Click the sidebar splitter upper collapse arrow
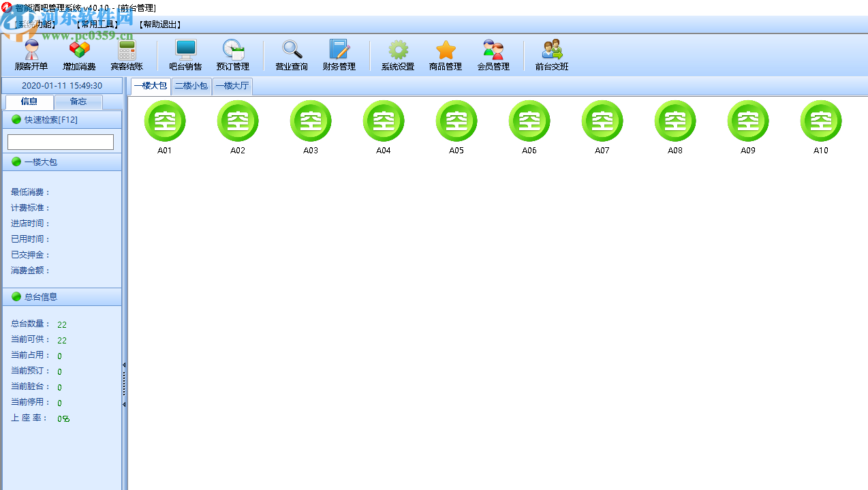 pos(124,365)
